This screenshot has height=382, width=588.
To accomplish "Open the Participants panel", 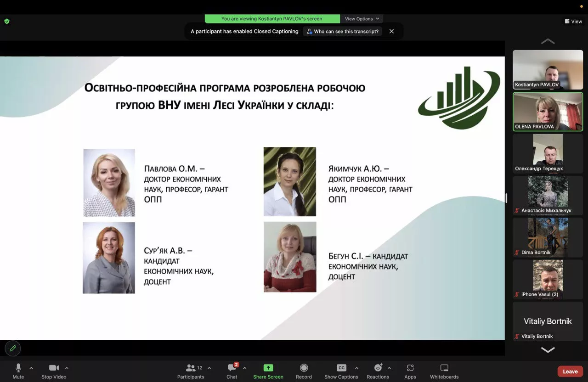I will point(191,370).
